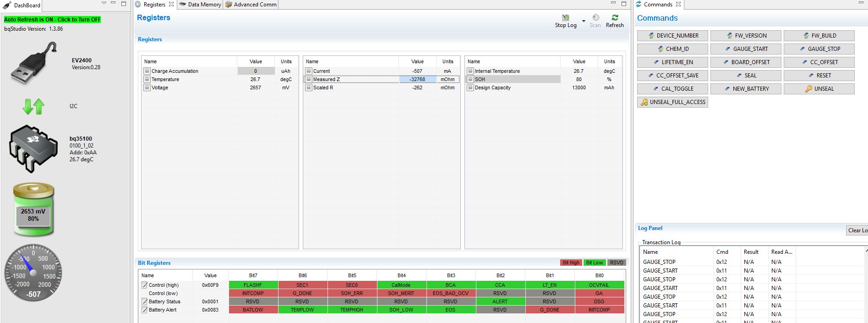Click the FLASHF bit cell
Viewport: 868px width, 323px height.
(x=253, y=285)
